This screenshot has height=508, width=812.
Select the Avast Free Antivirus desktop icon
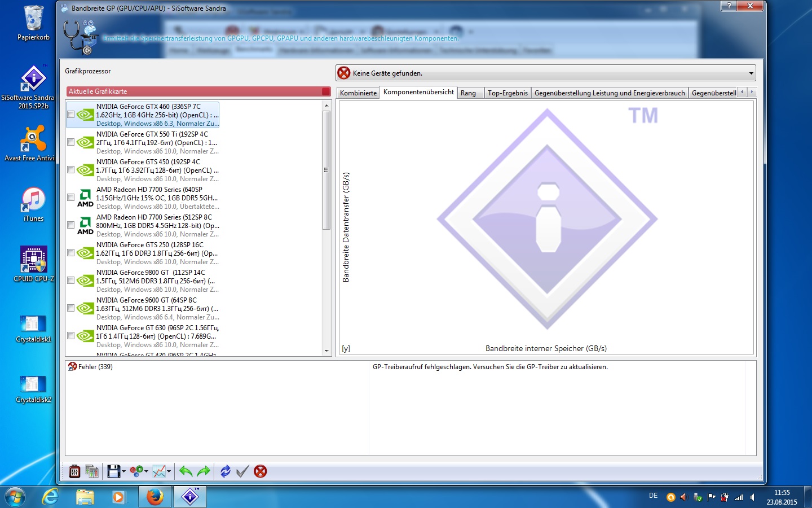tap(33, 143)
